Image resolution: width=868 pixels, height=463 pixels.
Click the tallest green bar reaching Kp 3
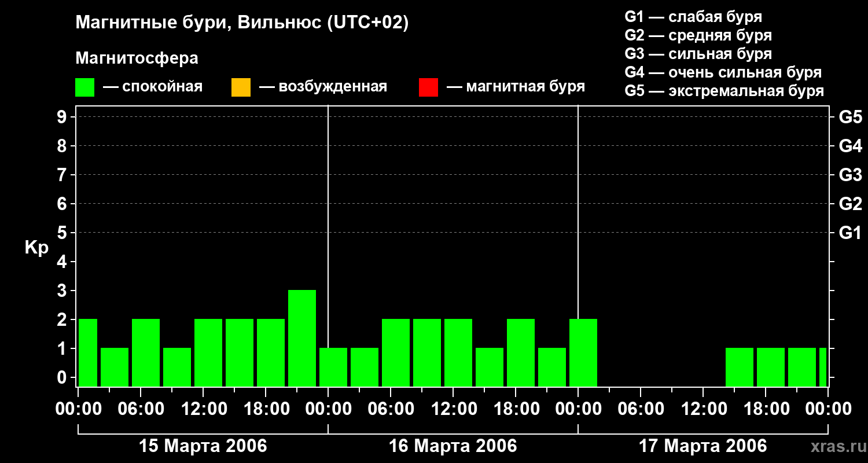click(x=302, y=338)
